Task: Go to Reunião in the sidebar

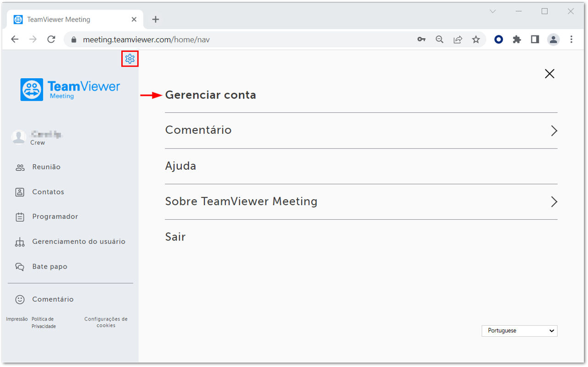Action: click(x=46, y=167)
